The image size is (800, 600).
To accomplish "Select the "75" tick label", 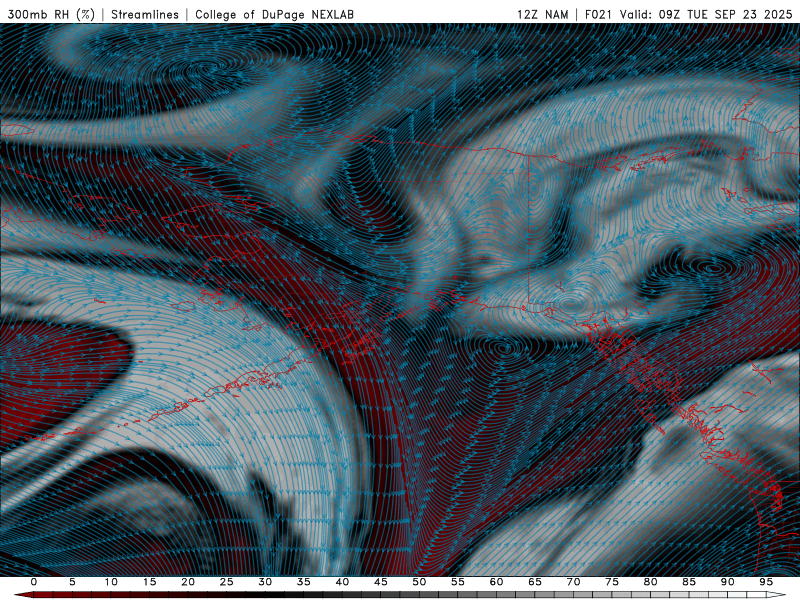I will pos(612,582).
